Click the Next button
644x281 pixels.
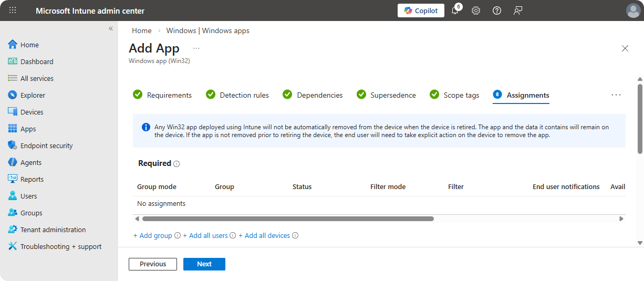coord(204,264)
